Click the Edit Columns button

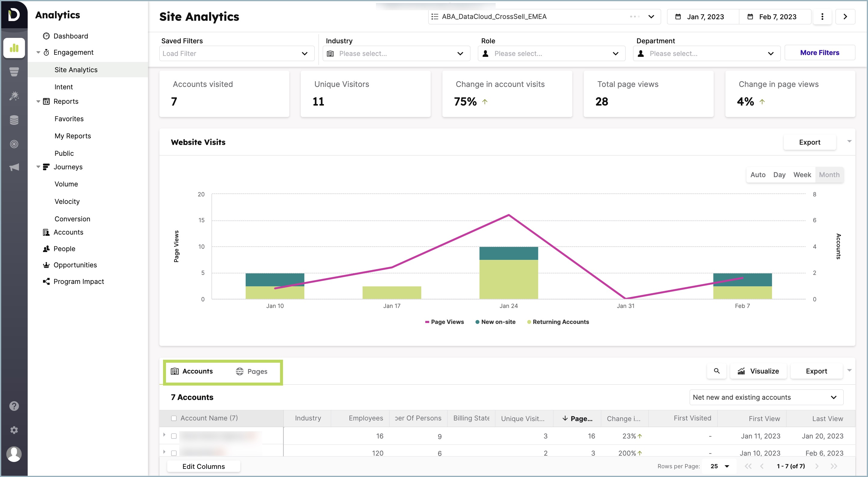click(x=204, y=466)
